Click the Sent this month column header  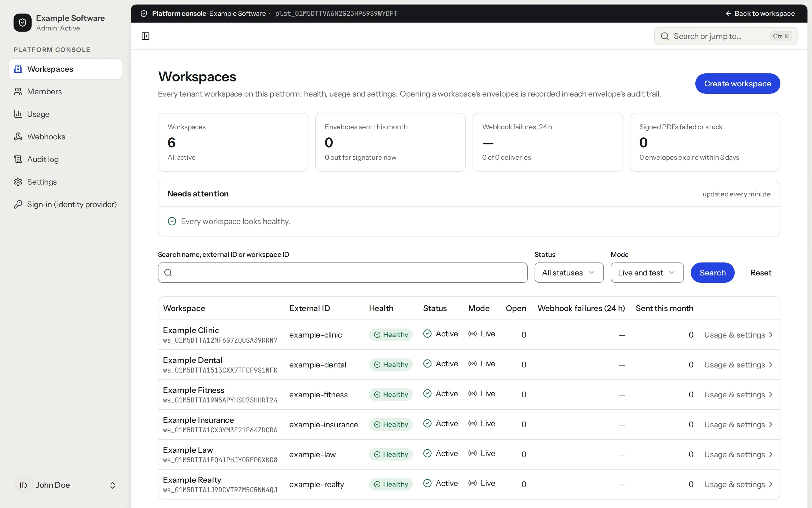[x=664, y=308]
